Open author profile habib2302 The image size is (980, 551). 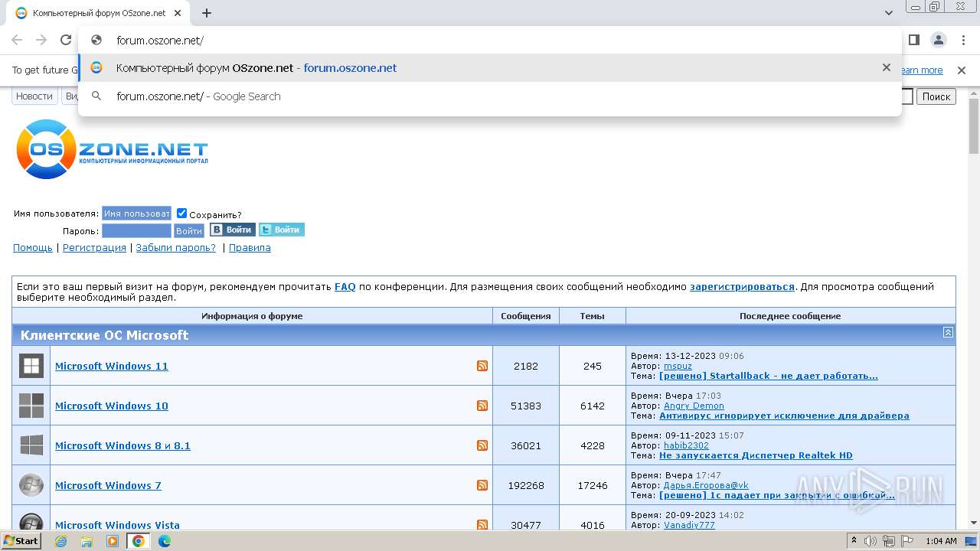(x=686, y=445)
